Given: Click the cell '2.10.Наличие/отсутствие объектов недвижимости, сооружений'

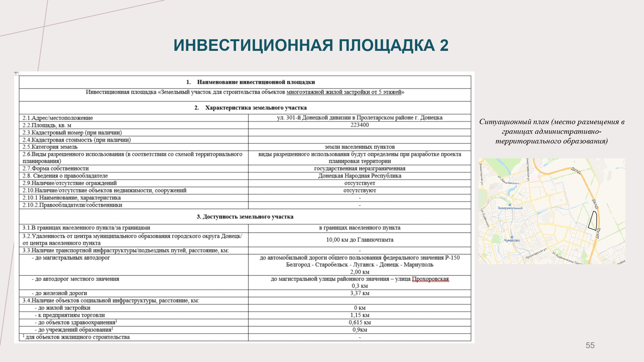Looking at the screenshot, I should click(134, 190).
